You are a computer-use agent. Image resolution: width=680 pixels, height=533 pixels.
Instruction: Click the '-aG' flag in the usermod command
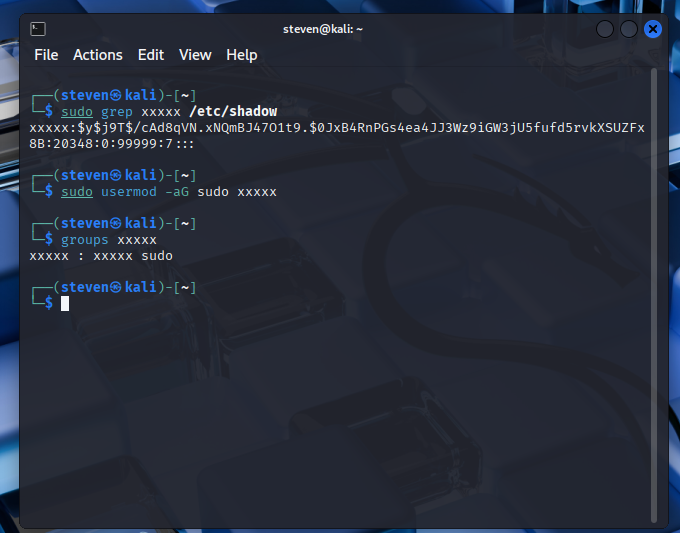pos(177,191)
